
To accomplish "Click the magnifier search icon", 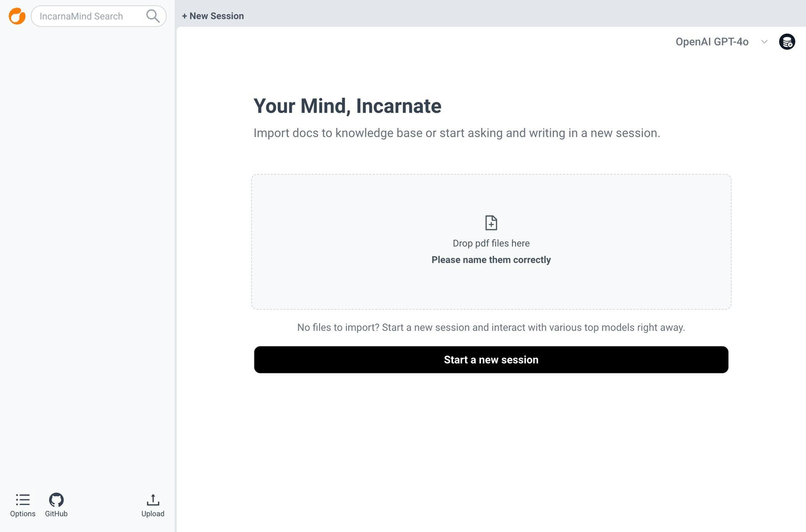I will click(x=153, y=16).
